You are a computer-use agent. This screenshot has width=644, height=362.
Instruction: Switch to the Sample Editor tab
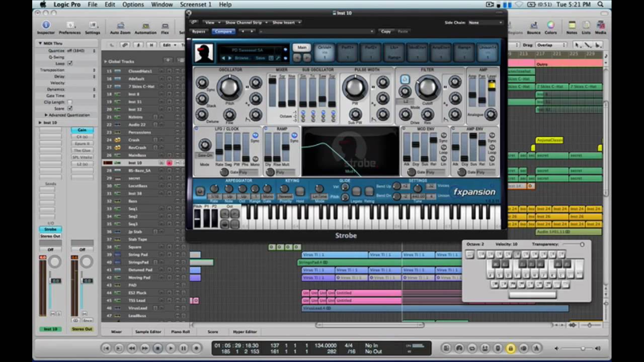(x=148, y=332)
